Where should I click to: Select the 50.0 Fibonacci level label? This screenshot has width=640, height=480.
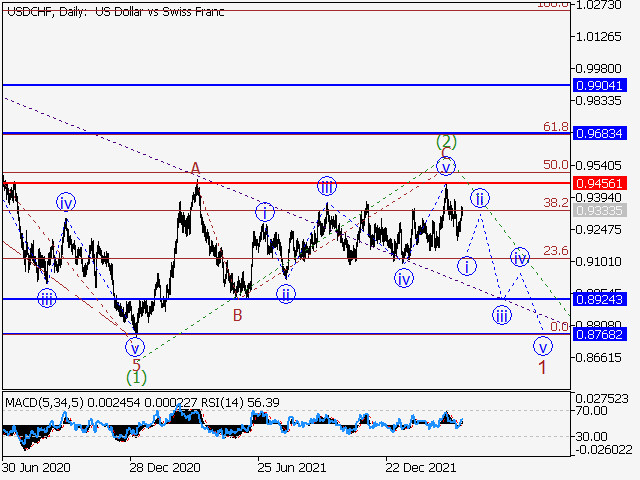(x=556, y=164)
